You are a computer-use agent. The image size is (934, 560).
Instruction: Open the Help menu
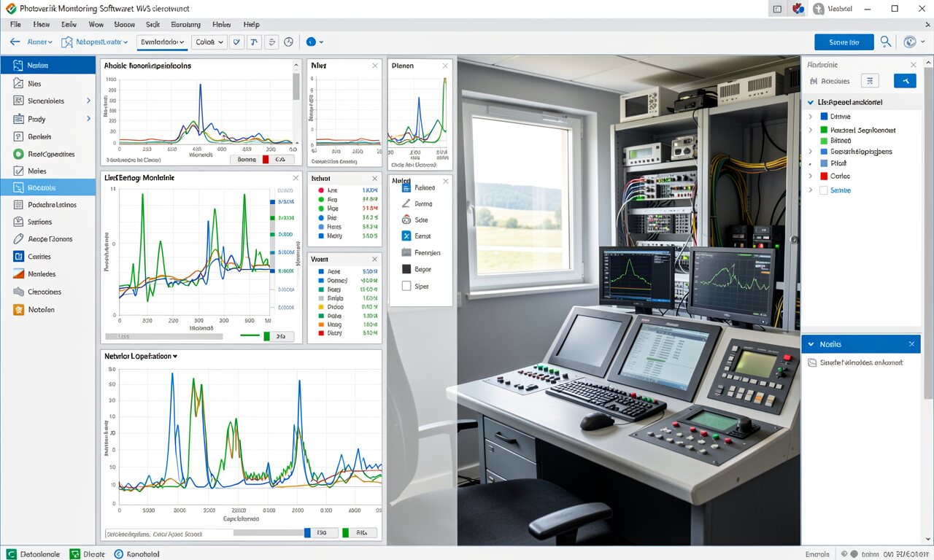point(251,24)
